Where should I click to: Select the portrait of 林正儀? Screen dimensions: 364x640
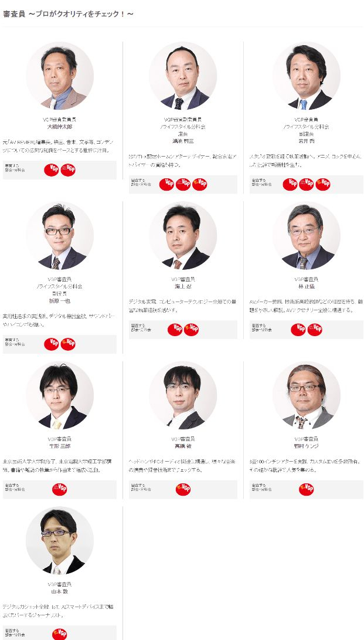coord(307,235)
